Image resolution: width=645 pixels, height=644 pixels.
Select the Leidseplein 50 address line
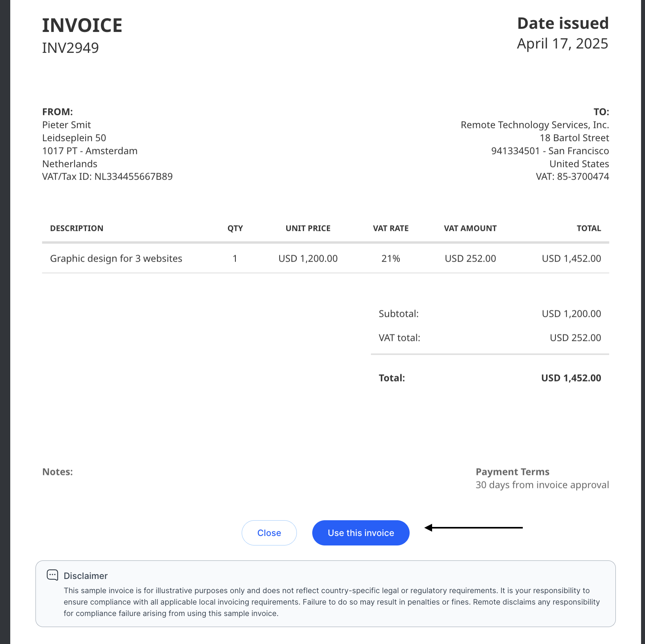74,138
